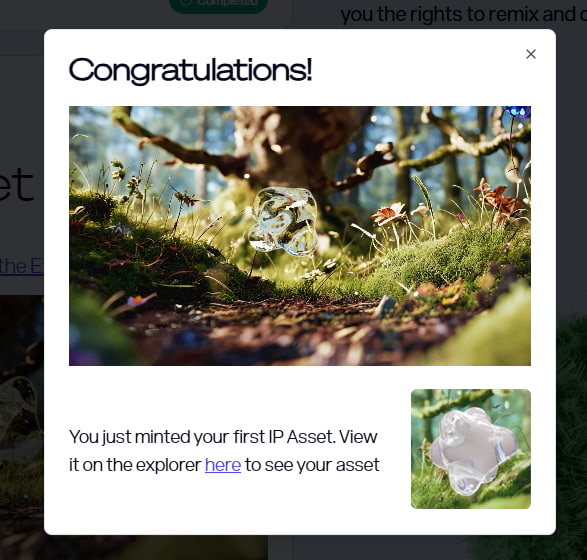Click the Congratulations! heading
Screen dimensions: 587x560
[x=190, y=70]
